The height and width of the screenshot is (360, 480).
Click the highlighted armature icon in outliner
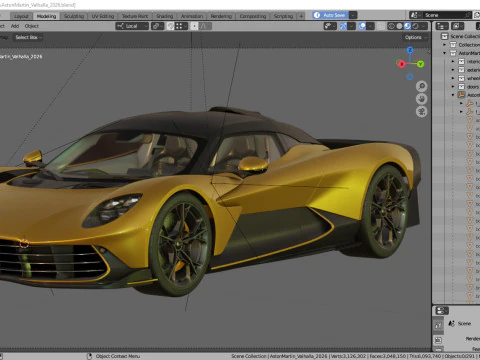tap(461, 95)
